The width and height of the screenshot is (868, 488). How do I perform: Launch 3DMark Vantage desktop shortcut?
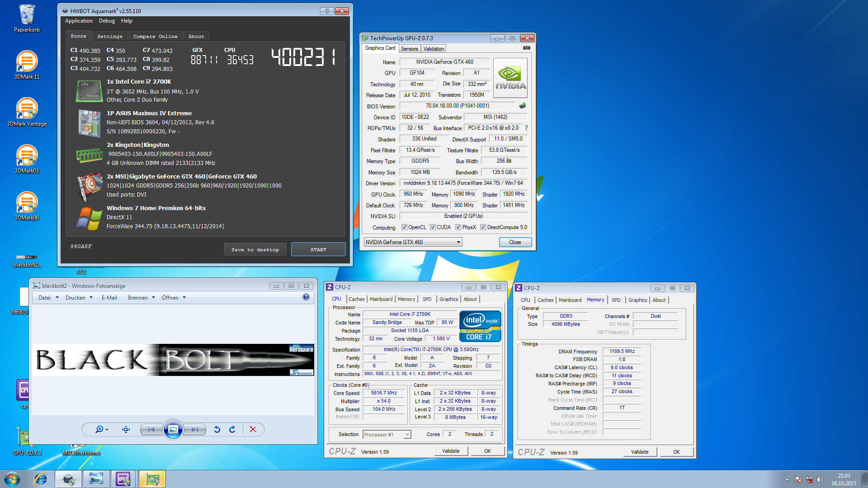pos(27,112)
